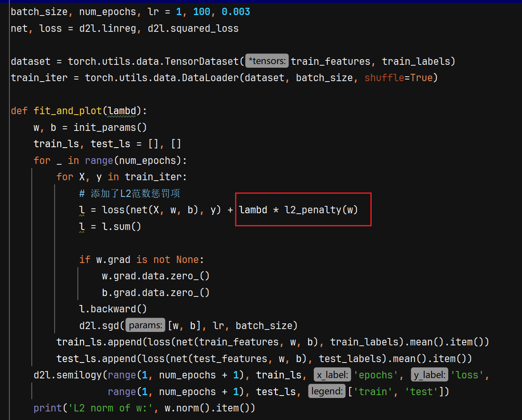Select d2l.linreg on the net assignment line

click(108, 29)
